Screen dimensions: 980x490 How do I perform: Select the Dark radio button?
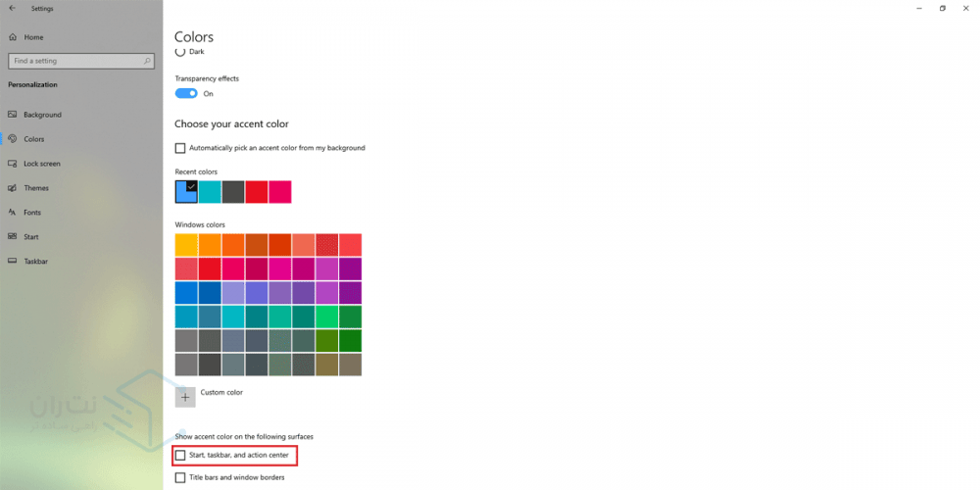pyautogui.click(x=179, y=51)
